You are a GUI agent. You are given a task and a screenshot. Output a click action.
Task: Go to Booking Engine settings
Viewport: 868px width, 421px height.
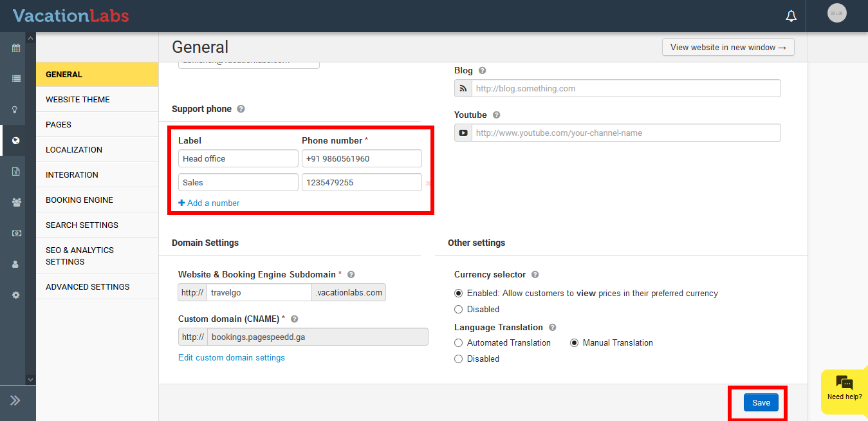coord(79,200)
